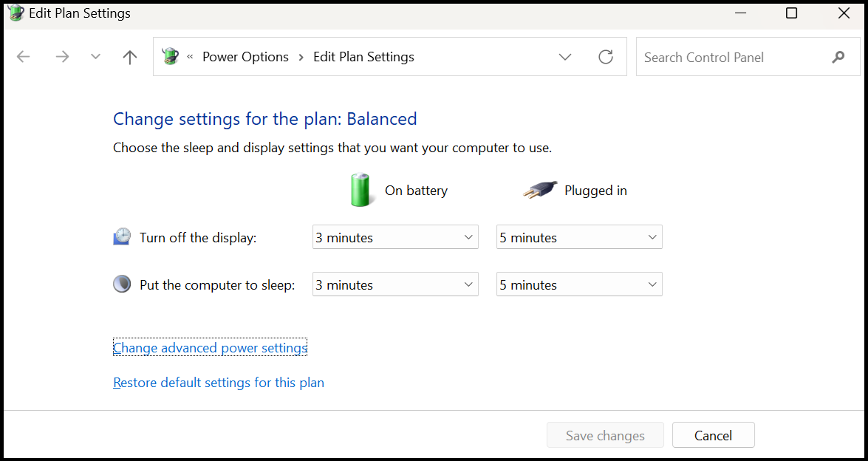Viewport: 868px width, 461px height.
Task: Click the Up one level arrow
Action: (130, 57)
